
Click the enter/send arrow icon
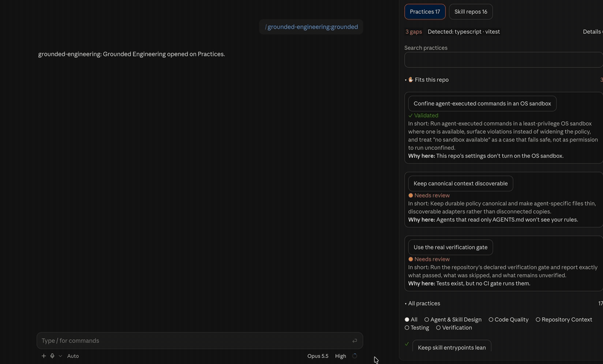click(x=355, y=340)
